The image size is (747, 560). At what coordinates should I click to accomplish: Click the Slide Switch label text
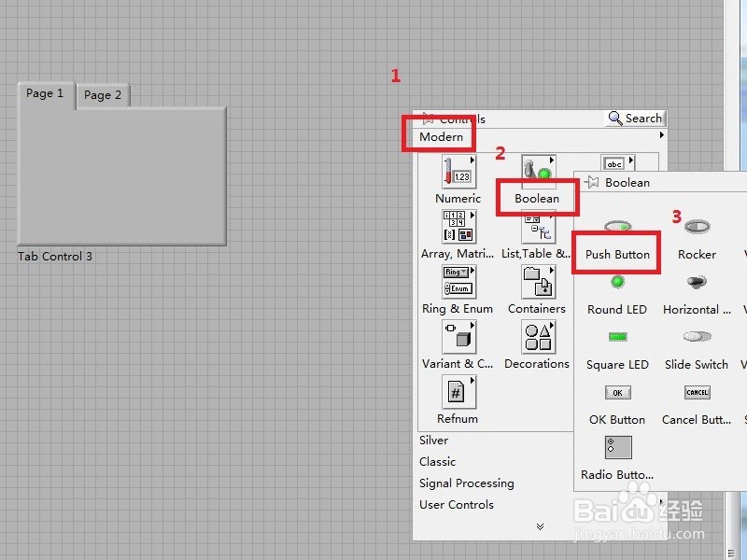pos(697,365)
